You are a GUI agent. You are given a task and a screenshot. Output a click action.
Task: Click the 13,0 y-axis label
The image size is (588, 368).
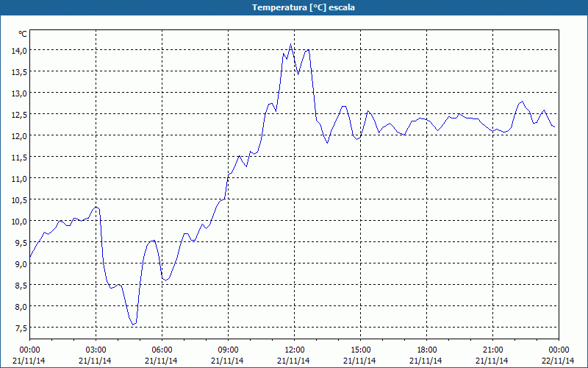(x=19, y=93)
